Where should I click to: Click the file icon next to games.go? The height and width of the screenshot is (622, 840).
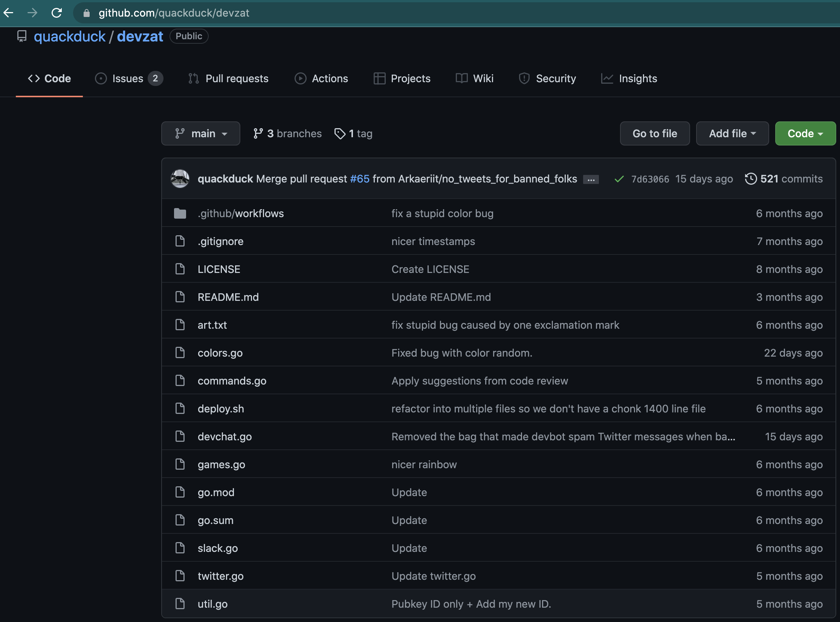(180, 464)
